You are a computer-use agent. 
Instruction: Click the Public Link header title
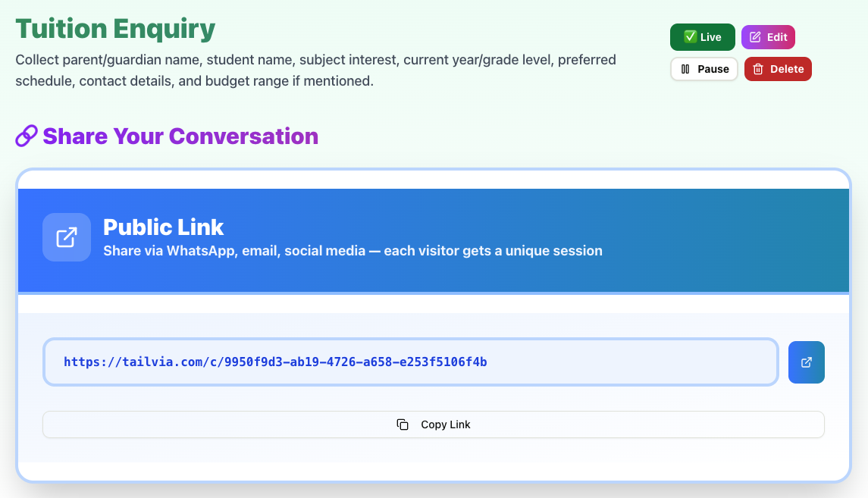(164, 227)
